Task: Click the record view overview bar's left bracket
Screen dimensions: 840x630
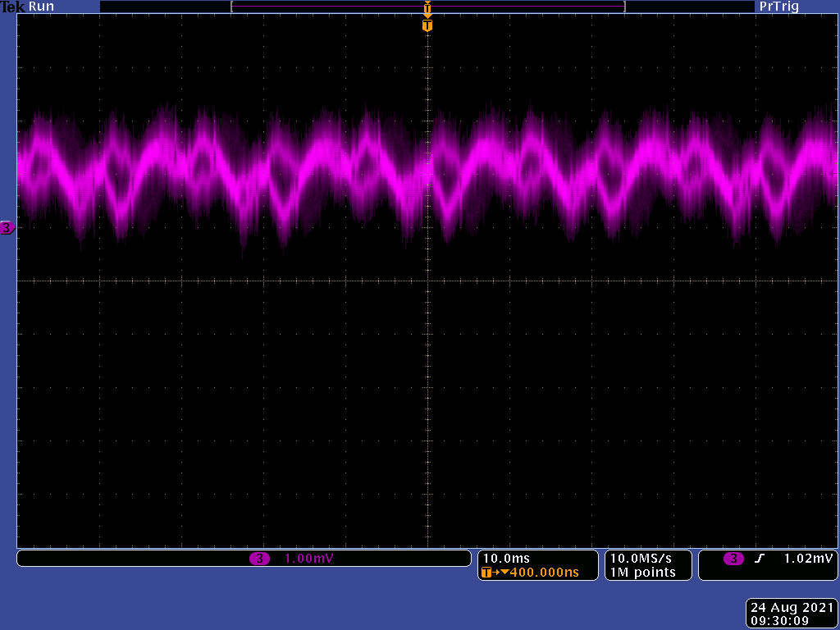Action: [233, 7]
